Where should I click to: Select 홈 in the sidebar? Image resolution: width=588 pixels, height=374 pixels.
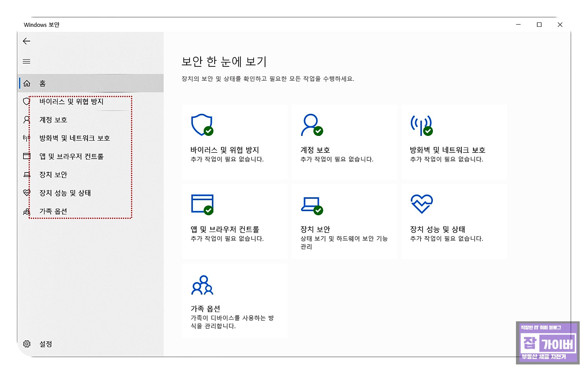click(x=91, y=83)
